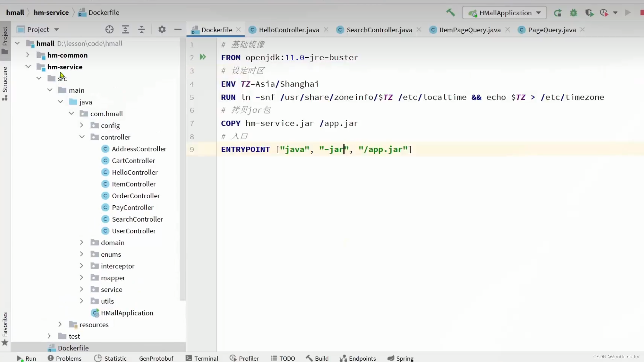This screenshot has height=362, width=644.
Task: Open ItemPageQuery.java tab
Action: tap(470, 30)
